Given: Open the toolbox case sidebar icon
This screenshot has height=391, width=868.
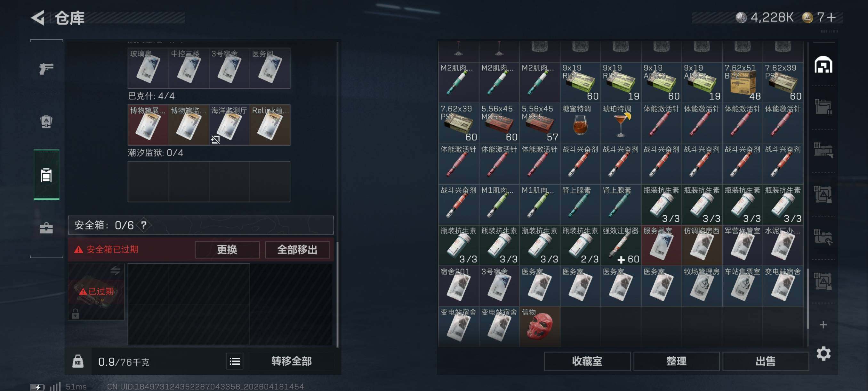Looking at the screenshot, I should pyautogui.click(x=46, y=228).
